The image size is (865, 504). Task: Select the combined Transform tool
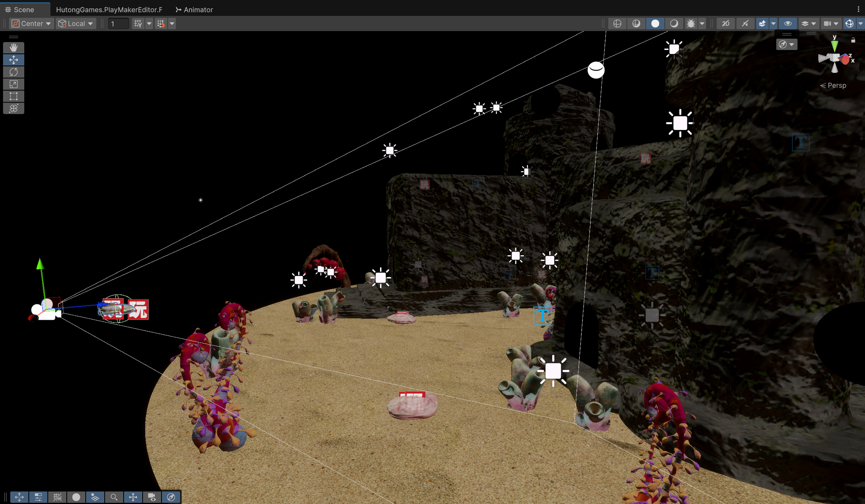14,108
